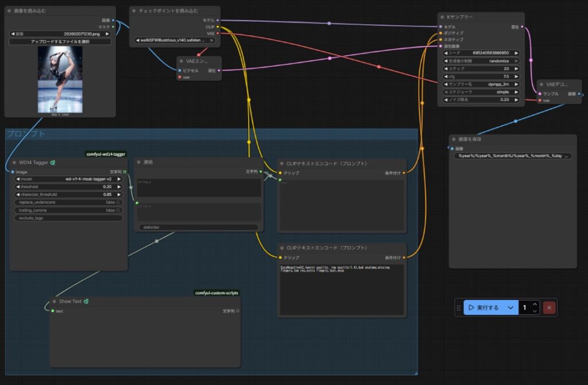Click the collapse dot on the Kサンプラー node
The width and height of the screenshot is (588, 385).
[x=442, y=17]
